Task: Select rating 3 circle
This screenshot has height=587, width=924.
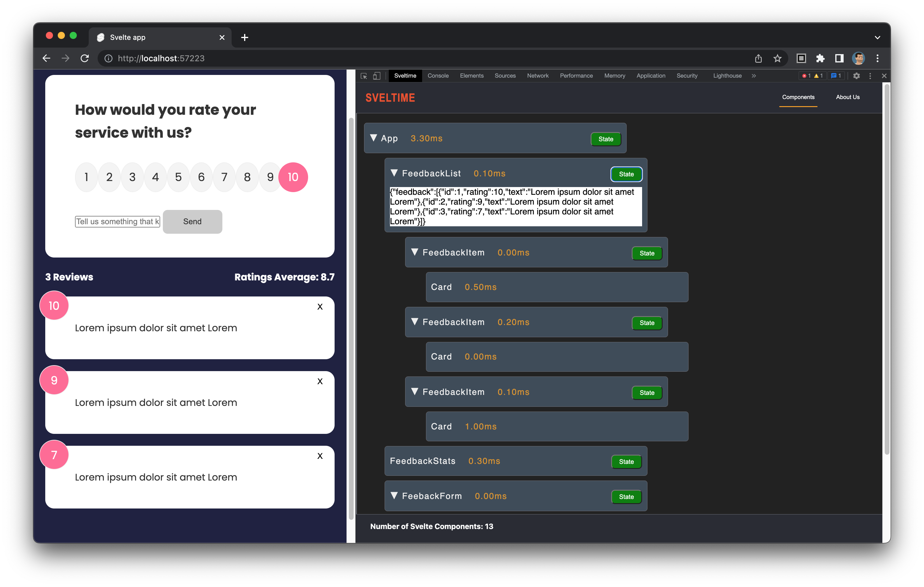Action: [132, 177]
